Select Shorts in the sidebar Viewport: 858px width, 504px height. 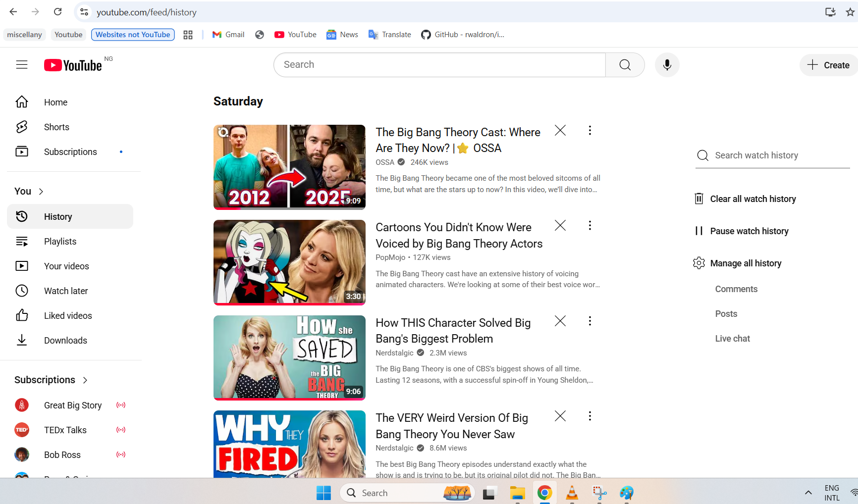click(56, 127)
